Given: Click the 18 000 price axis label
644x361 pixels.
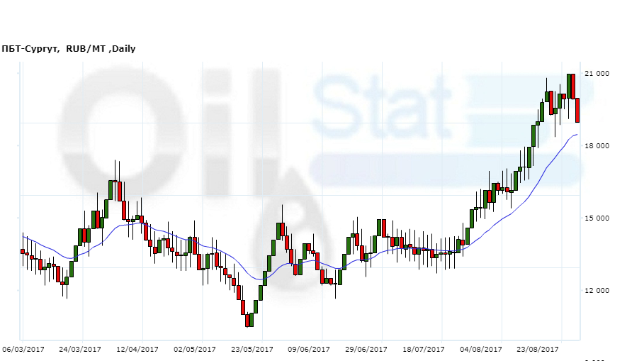Looking at the screenshot, I should (x=597, y=146).
